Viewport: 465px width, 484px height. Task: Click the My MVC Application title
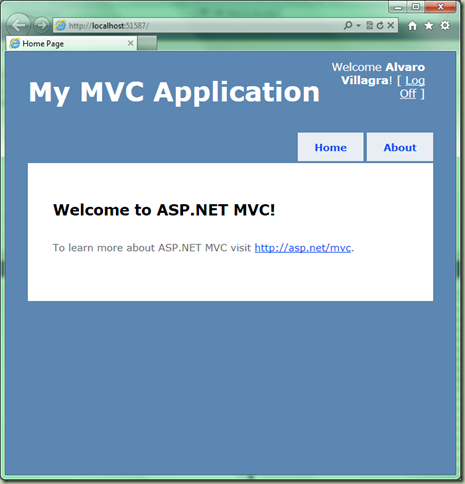tap(174, 92)
